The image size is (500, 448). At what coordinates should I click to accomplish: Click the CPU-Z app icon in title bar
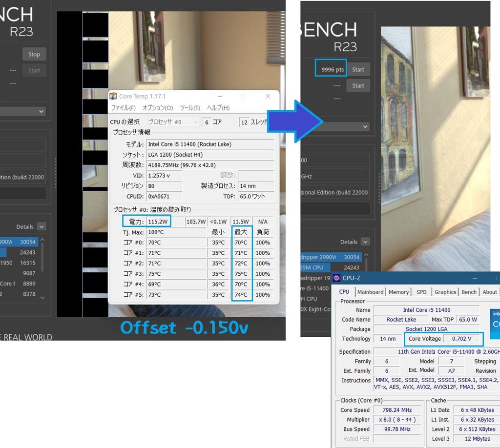point(336,278)
